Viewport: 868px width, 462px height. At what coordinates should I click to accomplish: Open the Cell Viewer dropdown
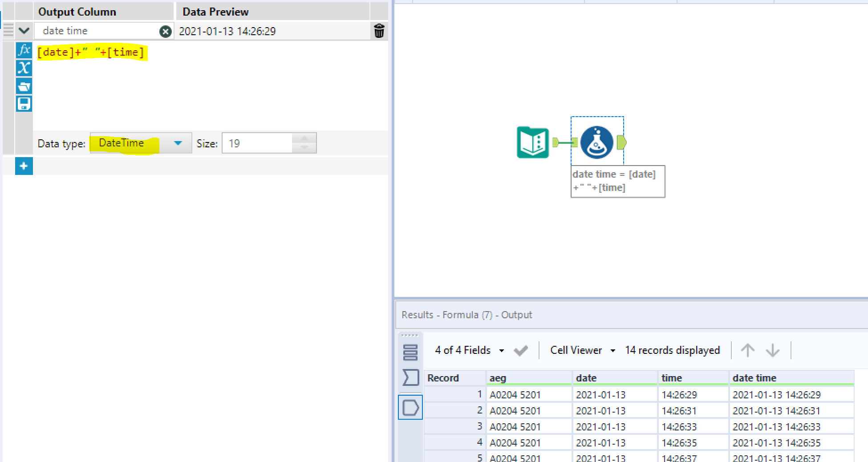(613, 350)
